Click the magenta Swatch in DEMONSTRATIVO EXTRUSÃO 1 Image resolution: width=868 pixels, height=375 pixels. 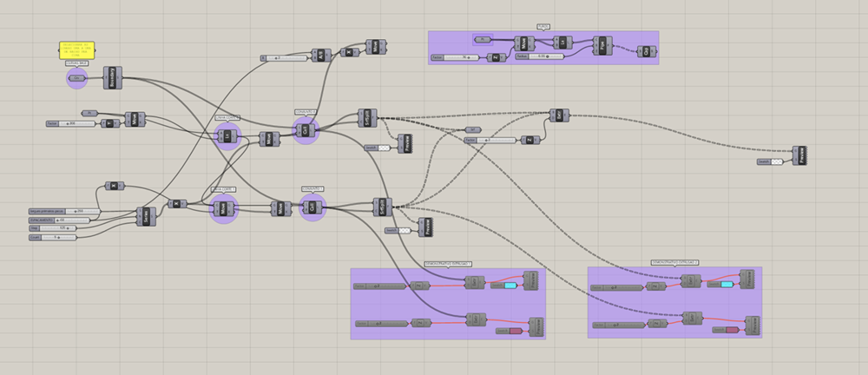(x=510, y=332)
